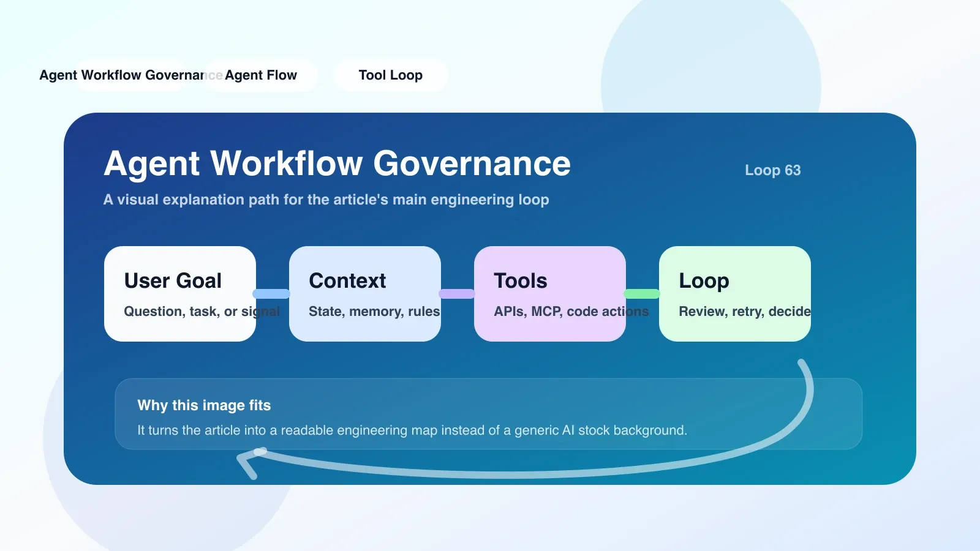
Task: Click the green connector between Tools and Loop
Action: tap(642, 294)
